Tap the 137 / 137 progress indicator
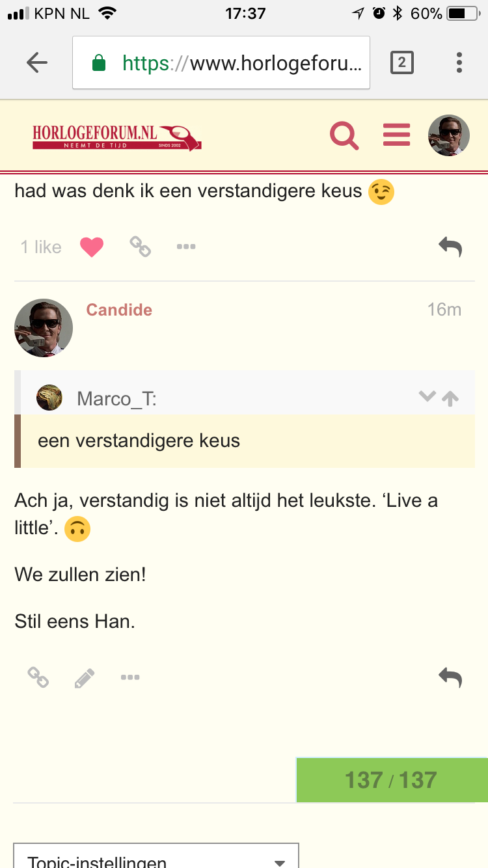488x868 pixels. click(391, 780)
